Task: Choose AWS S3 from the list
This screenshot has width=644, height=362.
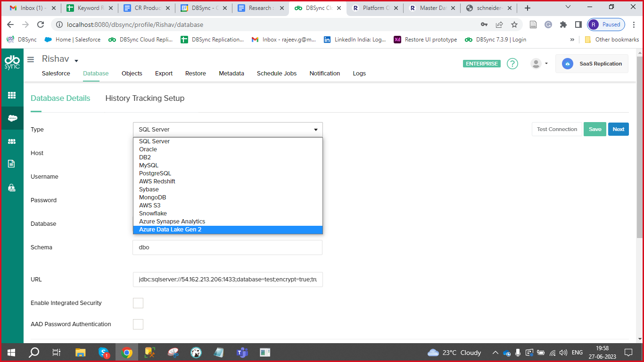Action: point(228,206)
